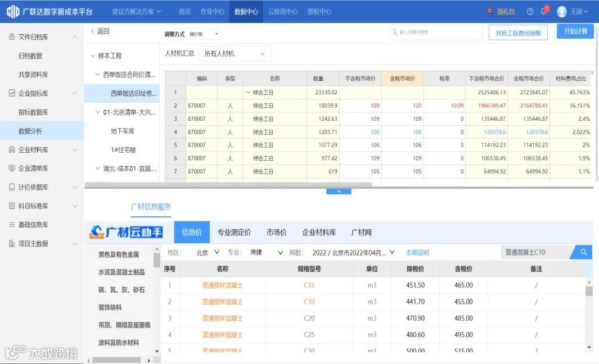Open the 作业中心 menu

click(x=213, y=11)
